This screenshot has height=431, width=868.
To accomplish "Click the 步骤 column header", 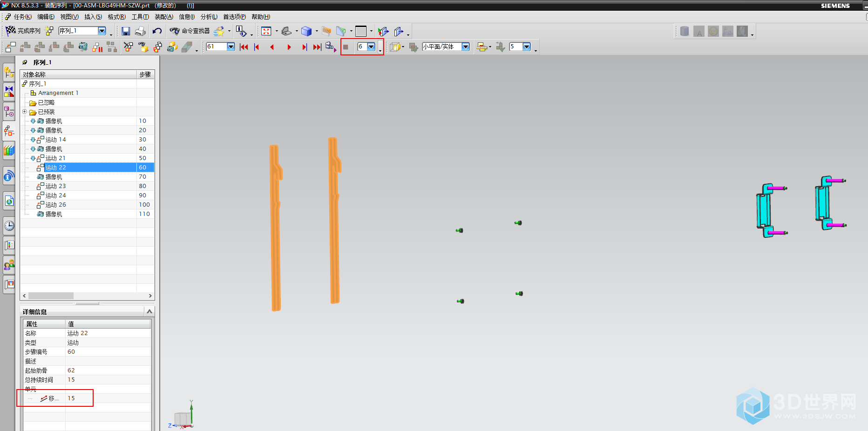I will tap(145, 74).
